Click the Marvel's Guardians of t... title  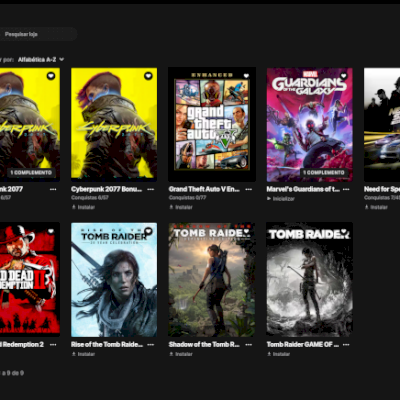(x=303, y=189)
